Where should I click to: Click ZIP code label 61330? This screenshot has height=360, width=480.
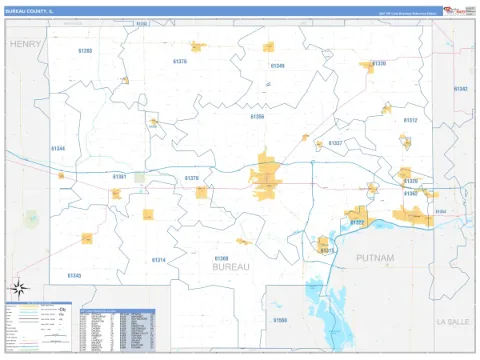point(379,63)
